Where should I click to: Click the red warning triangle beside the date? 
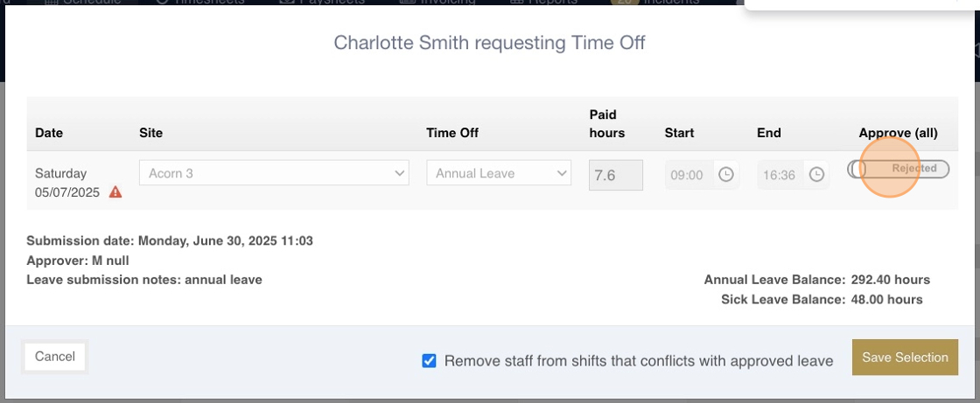(115, 191)
